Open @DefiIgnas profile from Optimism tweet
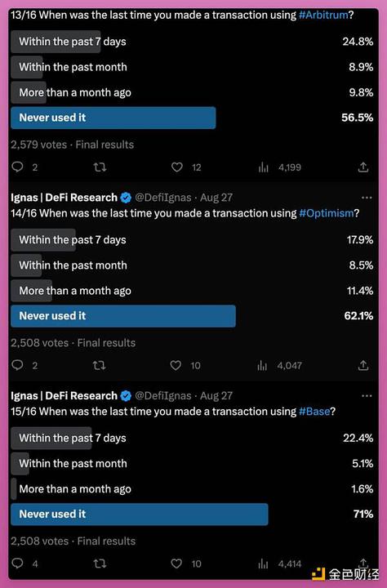387x588 pixels. point(162,198)
